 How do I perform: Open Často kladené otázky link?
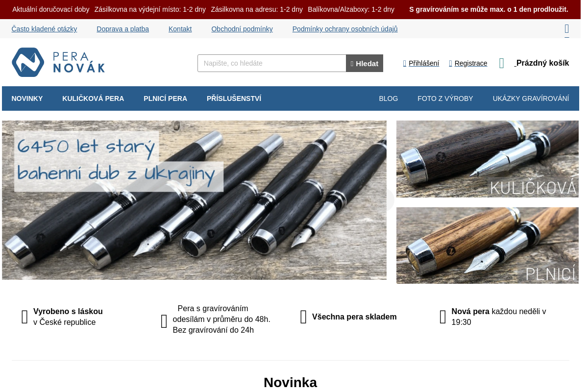click(44, 29)
